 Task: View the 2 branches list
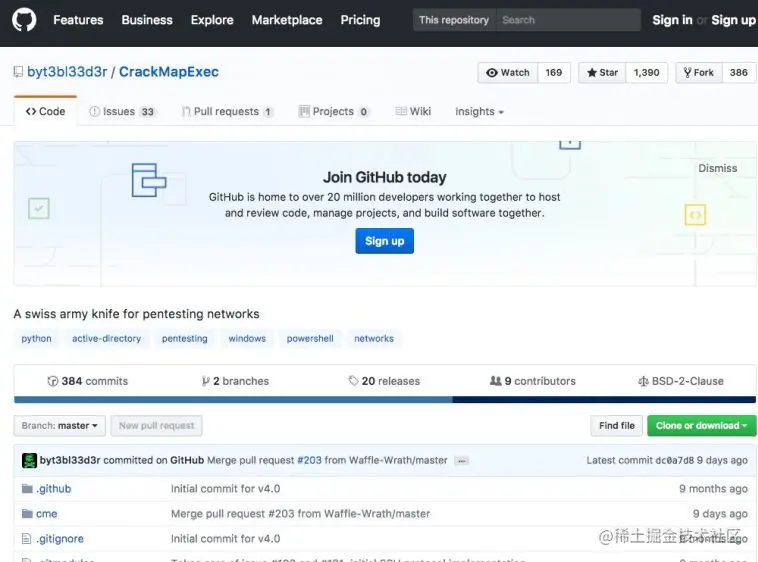click(235, 381)
